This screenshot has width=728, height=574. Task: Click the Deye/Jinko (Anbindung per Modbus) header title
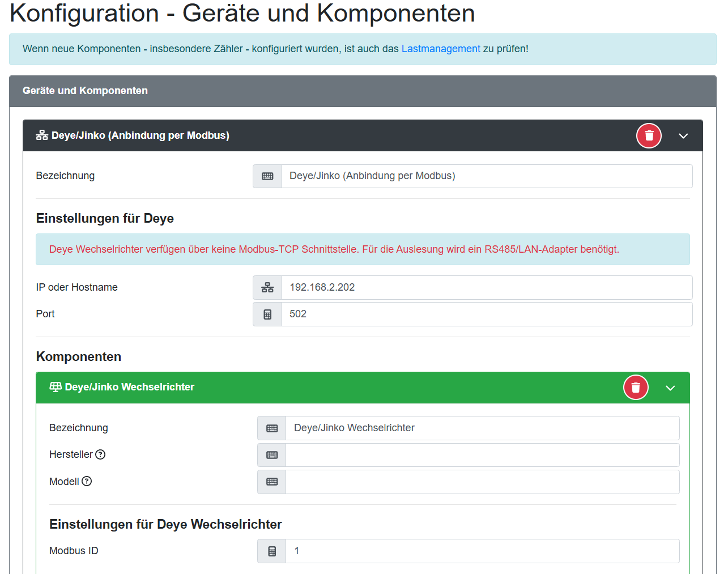(x=141, y=135)
